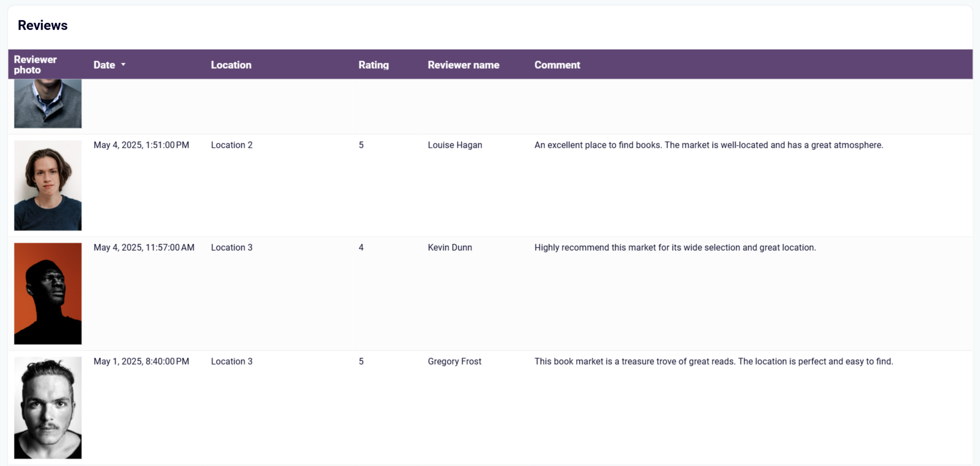This screenshot has width=980, height=466.
Task: Click the Reviewer photo column header
Action: pos(35,65)
